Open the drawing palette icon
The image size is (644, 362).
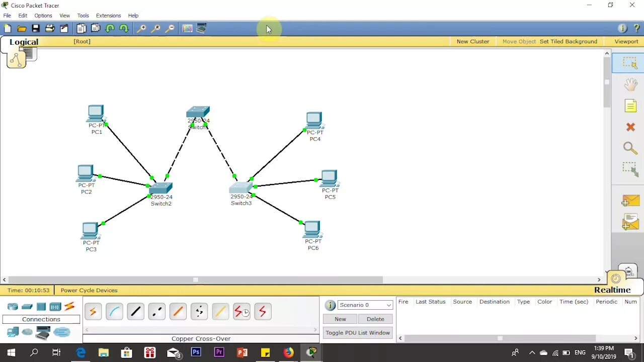[187, 29]
